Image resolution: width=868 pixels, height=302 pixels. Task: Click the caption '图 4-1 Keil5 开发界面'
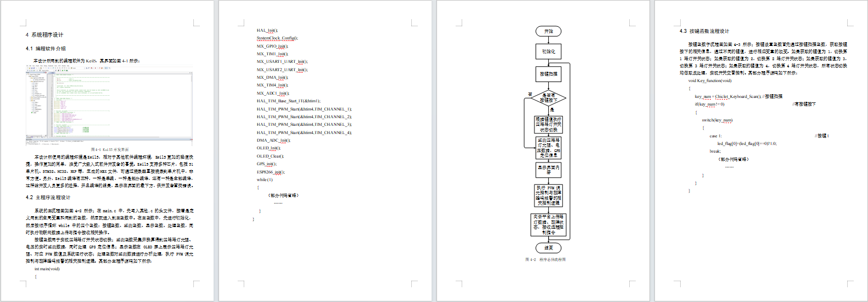tap(110, 149)
